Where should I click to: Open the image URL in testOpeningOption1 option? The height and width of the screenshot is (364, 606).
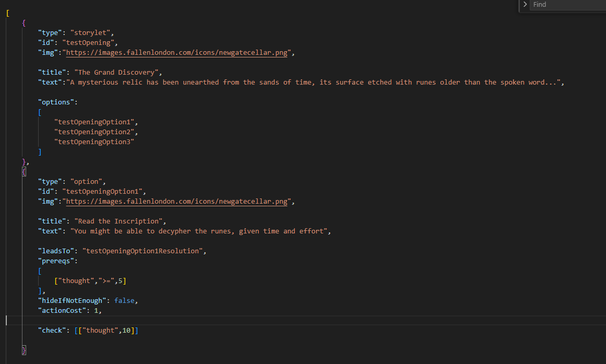coord(177,202)
